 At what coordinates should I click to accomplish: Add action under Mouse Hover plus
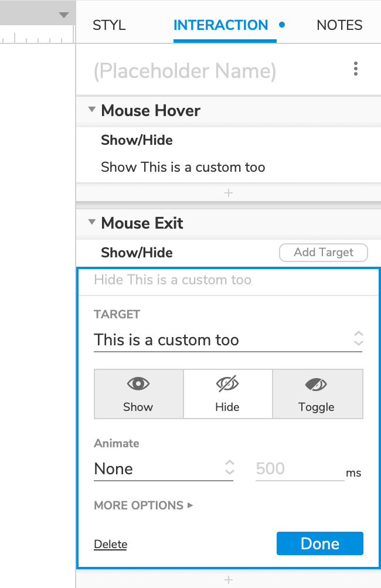(x=229, y=192)
